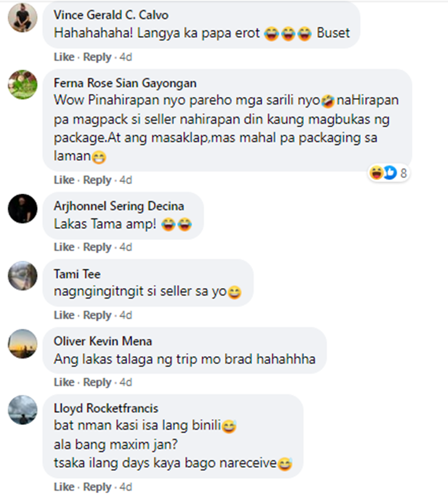Open Tami Tee's profile avatar
448x496 pixels.
[23, 275]
